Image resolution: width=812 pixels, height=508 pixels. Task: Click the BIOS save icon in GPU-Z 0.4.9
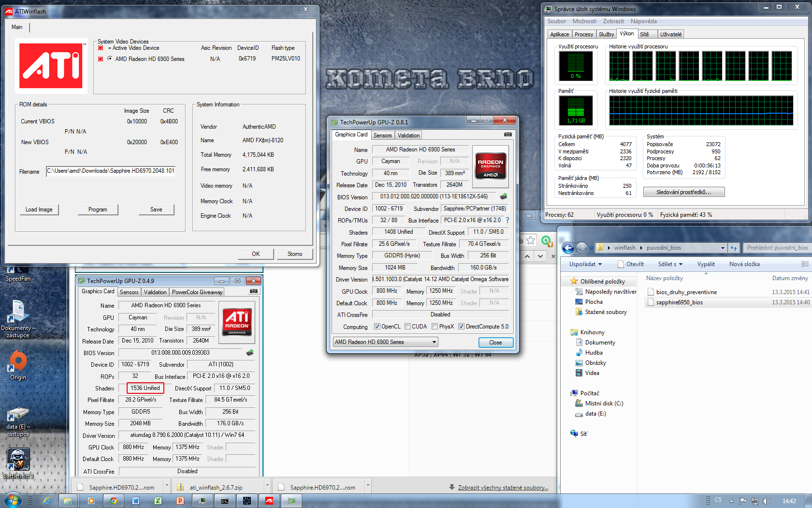(250, 353)
